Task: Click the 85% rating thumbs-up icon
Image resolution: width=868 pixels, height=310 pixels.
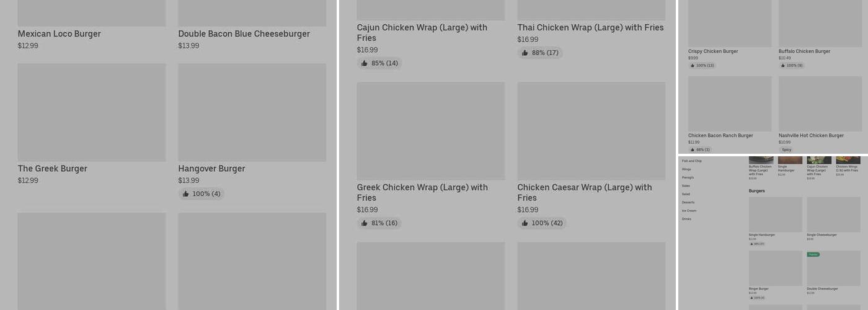Action: click(364, 63)
